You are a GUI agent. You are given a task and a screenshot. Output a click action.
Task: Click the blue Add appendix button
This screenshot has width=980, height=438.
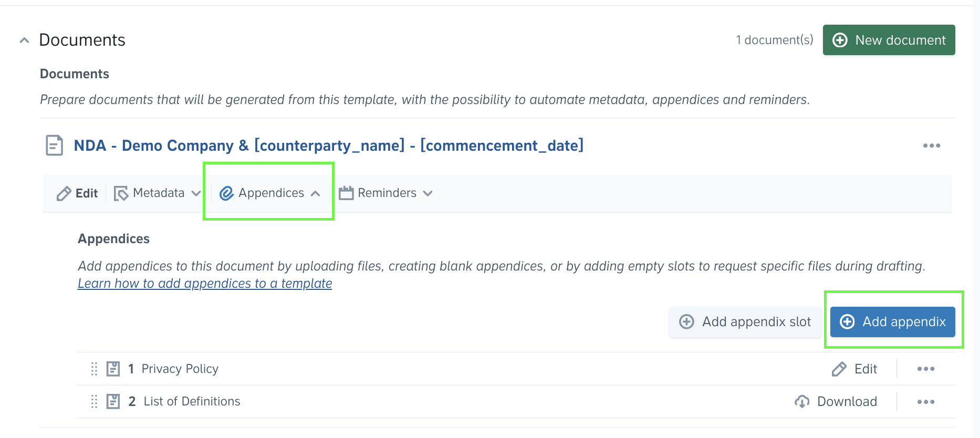[x=892, y=322]
